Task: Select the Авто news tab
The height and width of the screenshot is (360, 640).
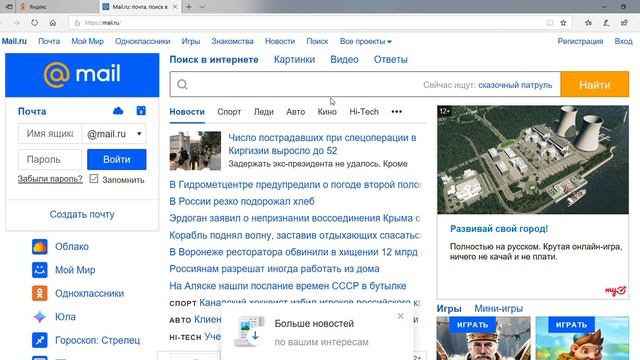Action: pos(296,112)
